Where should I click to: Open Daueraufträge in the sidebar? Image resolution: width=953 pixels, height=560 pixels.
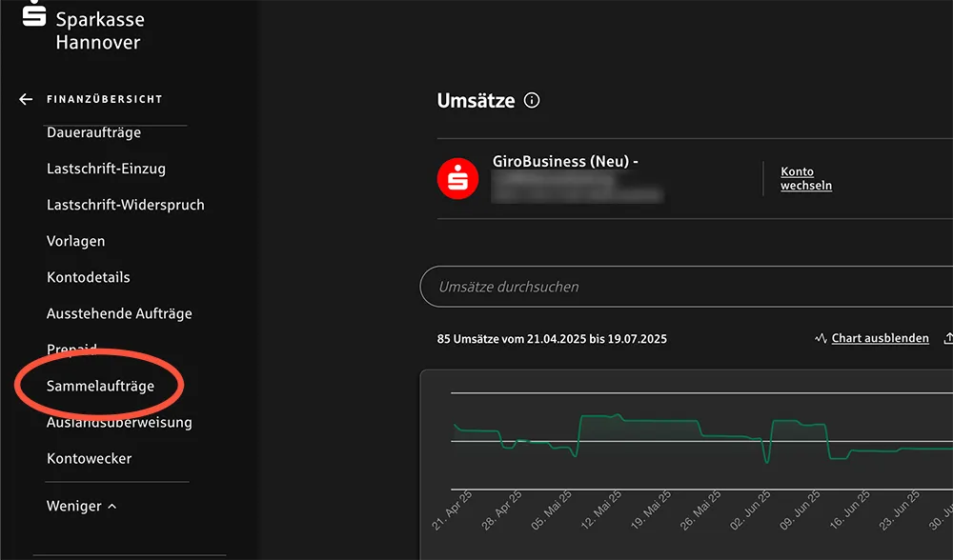coord(92,131)
